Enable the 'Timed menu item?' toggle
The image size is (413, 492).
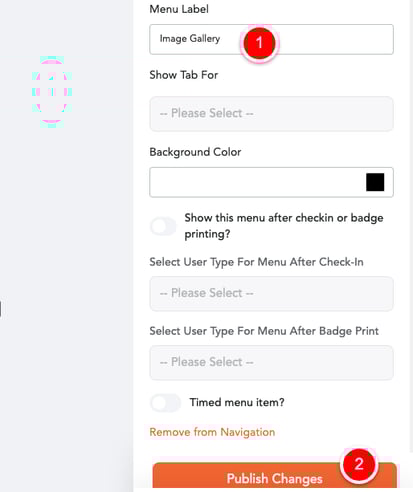pyautogui.click(x=165, y=403)
